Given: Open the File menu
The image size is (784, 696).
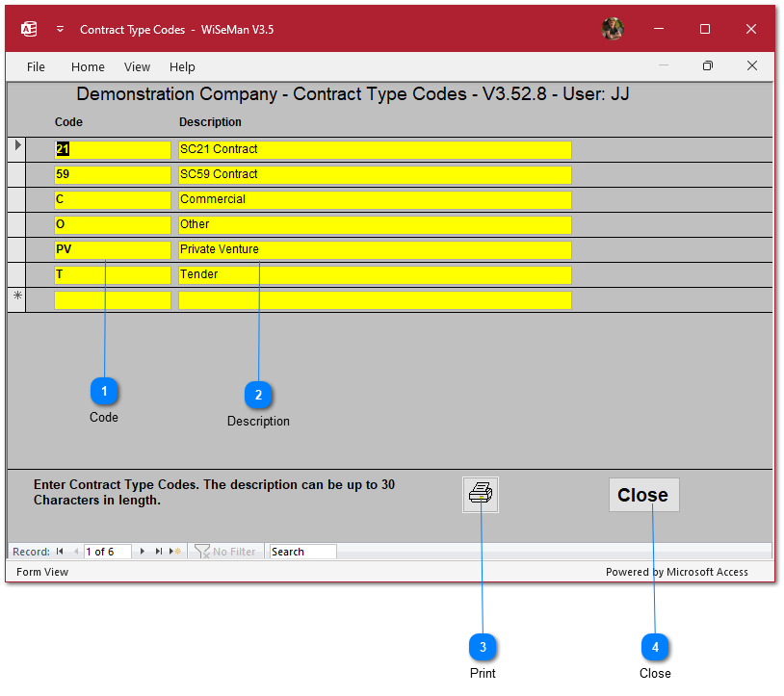Looking at the screenshot, I should pos(36,67).
